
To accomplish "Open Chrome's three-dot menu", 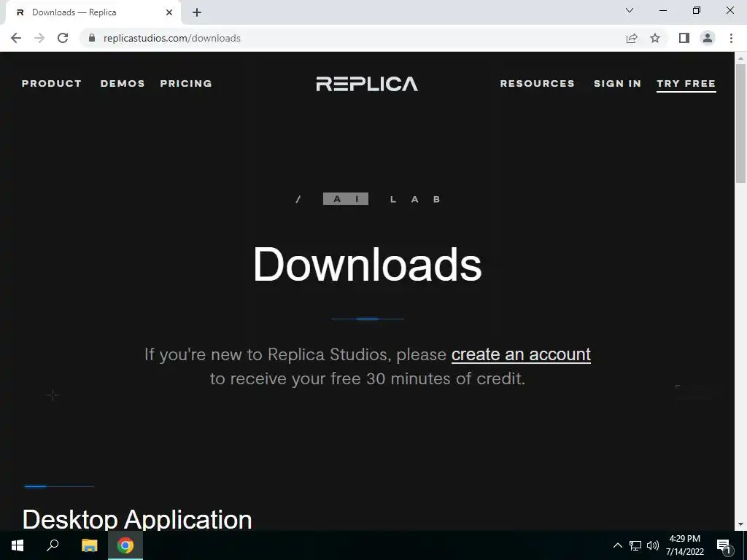I will [x=731, y=38].
